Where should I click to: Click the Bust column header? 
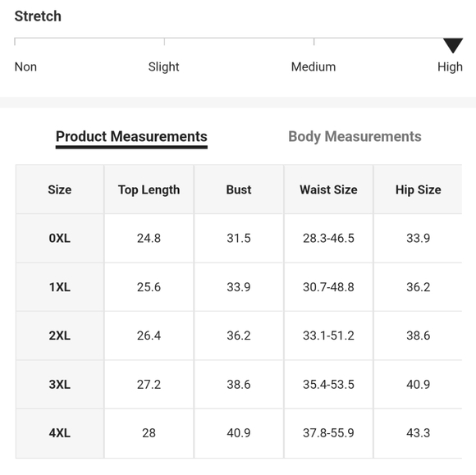[239, 190]
